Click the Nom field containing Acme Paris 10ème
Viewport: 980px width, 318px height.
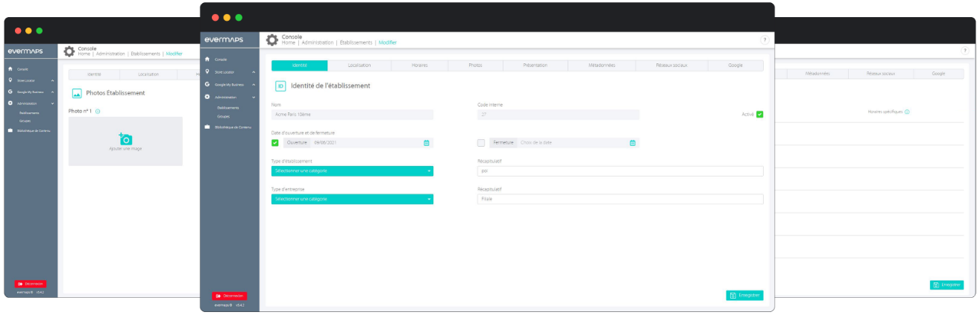pos(352,115)
